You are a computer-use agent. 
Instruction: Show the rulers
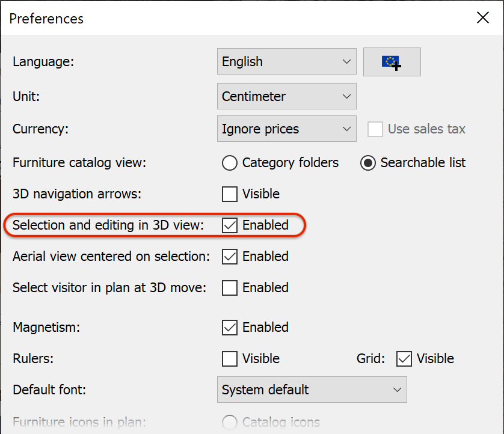[x=229, y=359]
